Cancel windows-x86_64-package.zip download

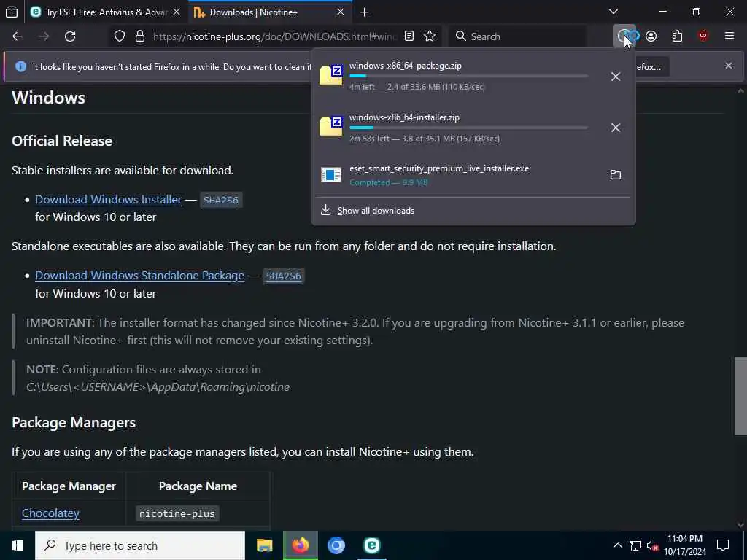[616, 76]
